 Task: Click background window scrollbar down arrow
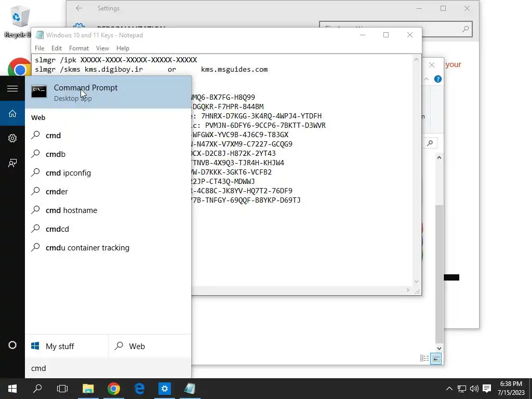pyautogui.click(x=439, y=348)
